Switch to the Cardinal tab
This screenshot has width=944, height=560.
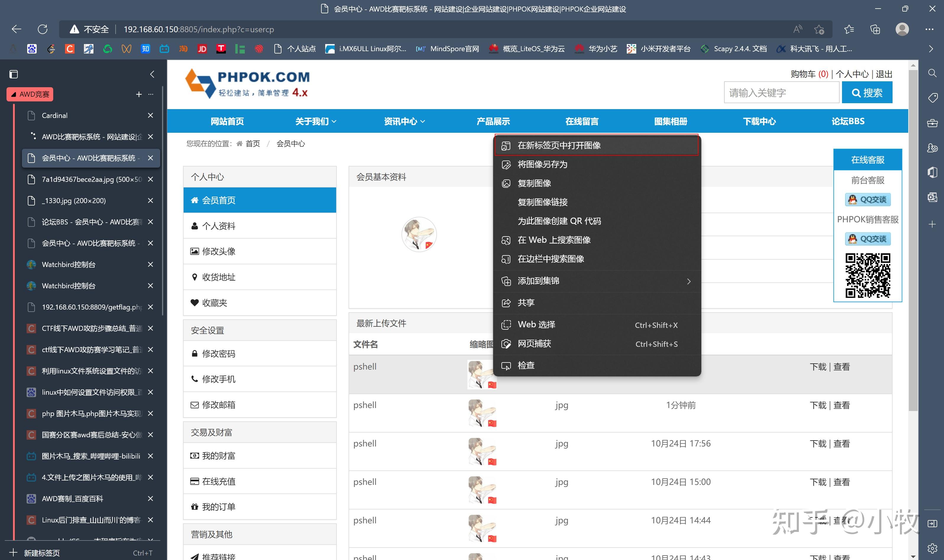coord(54,115)
